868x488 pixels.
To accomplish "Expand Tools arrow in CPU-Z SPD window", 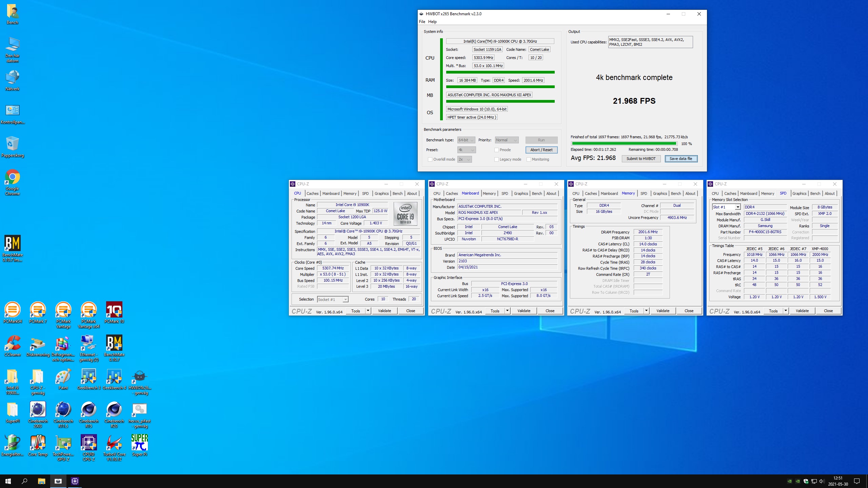I will tap(786, 311).
